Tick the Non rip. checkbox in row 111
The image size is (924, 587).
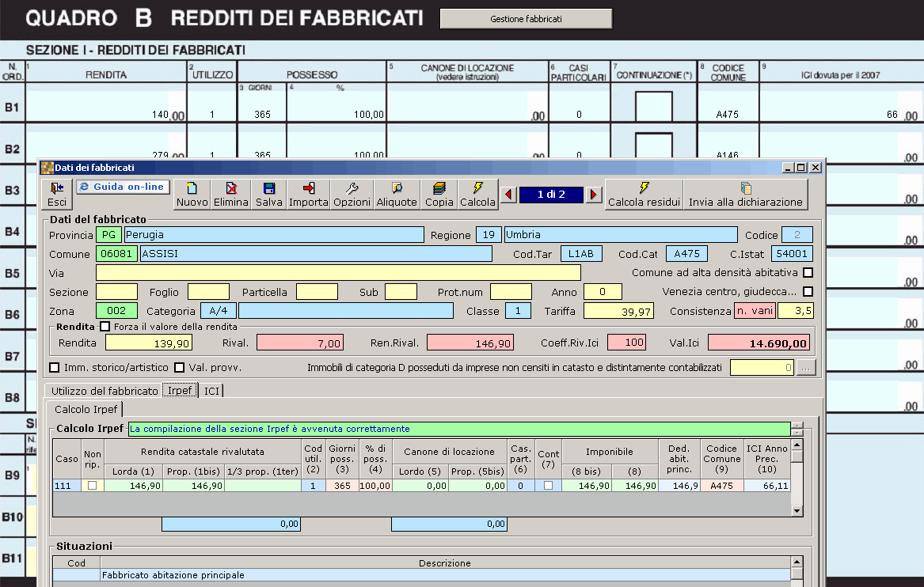[x=92, y=486]
